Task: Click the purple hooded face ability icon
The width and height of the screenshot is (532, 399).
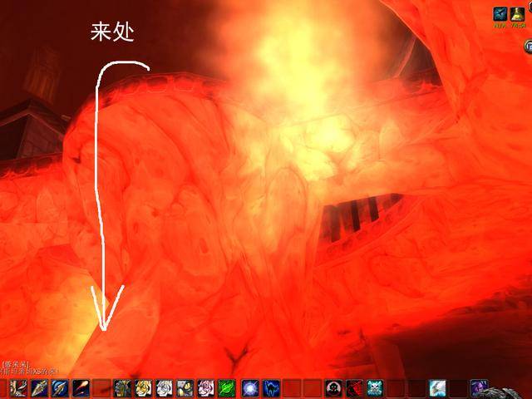Action: click(x=479, y=388)
